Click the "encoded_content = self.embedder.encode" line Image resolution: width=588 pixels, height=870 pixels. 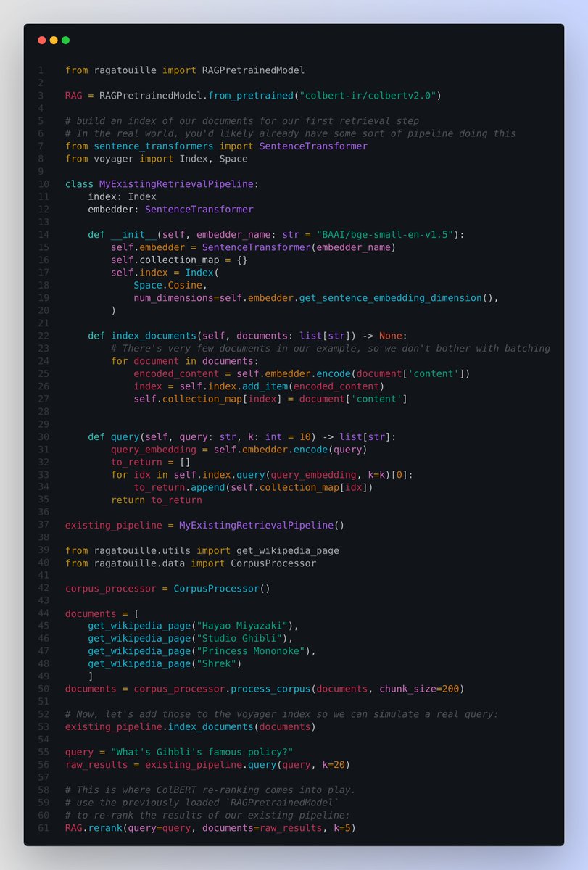pyautogui.click(x=302, y=373)
